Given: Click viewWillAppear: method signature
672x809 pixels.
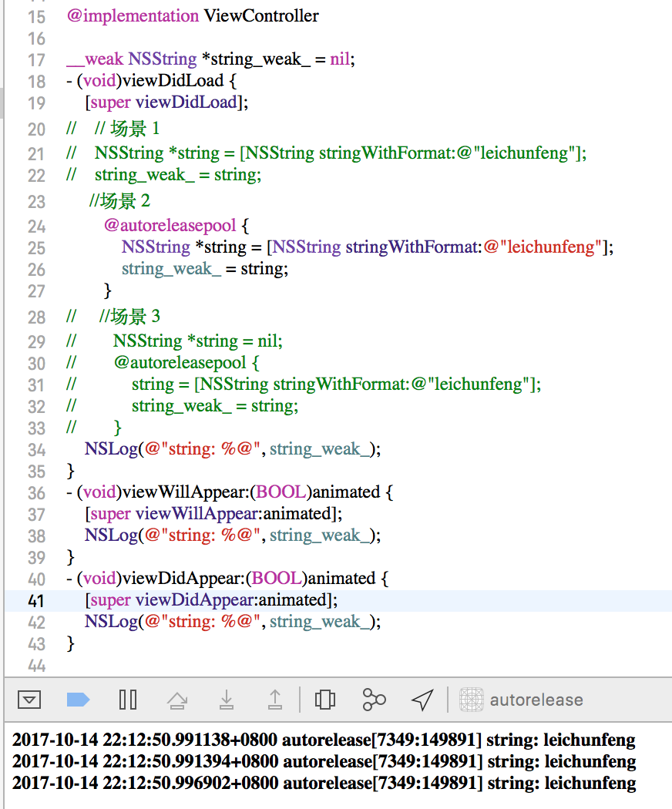Looking at the screenshot, I should pyautogui.click(x=230, y=492).
